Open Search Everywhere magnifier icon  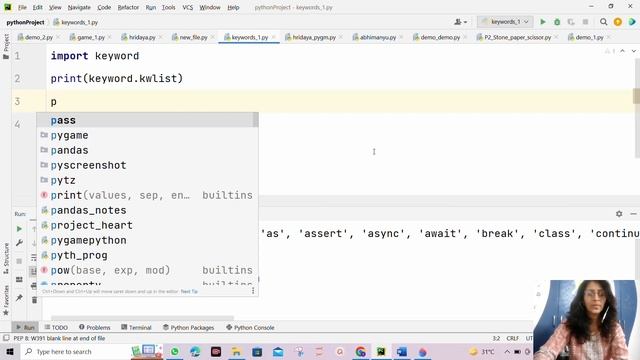point(603,22)
